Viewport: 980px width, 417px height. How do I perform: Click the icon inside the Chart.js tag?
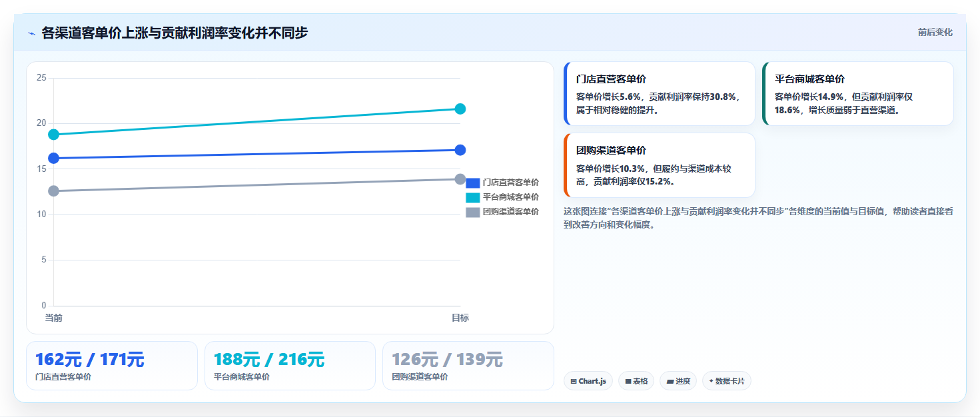[x=574, y=382]
